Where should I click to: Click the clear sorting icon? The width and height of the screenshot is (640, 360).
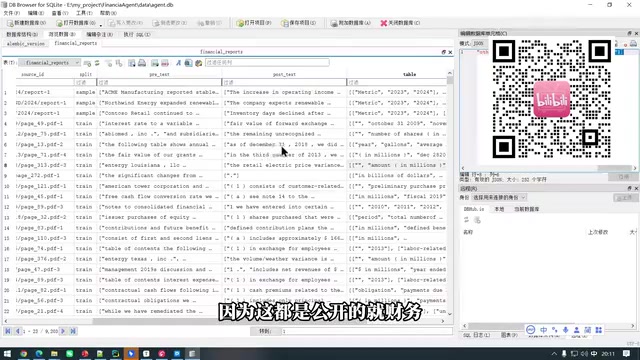[119, 63]
